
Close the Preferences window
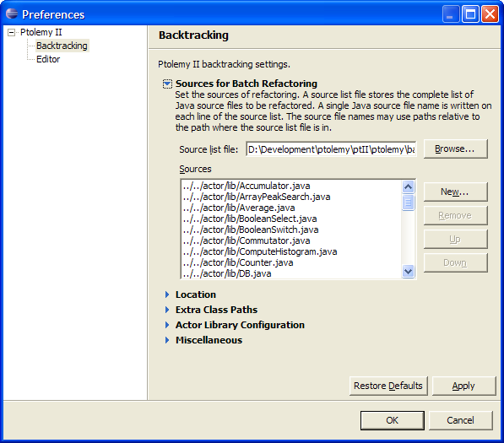click(x=490, y=14)
